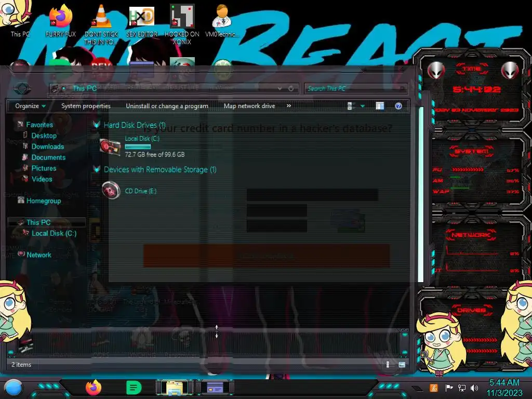Click the Network icon in sidebar
This screenshot has width=532, height=399.
21,254
